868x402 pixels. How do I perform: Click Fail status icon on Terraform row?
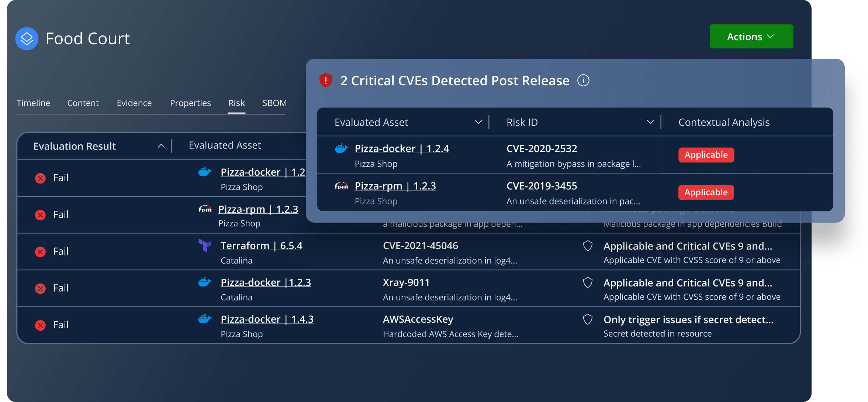pyautogui.click(x=40, y=252)
